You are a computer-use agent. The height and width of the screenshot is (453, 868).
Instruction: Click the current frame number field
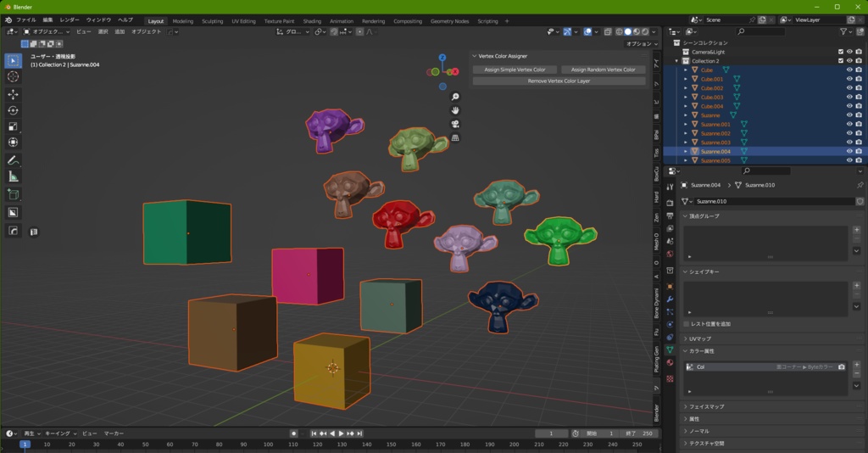(x=551, y=433)
